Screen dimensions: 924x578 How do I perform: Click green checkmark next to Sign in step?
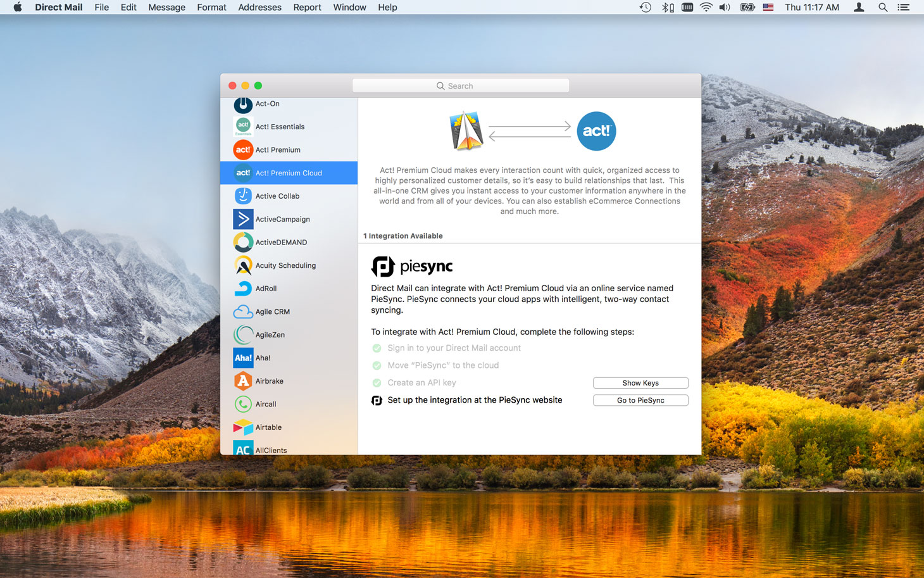point(377,348)
